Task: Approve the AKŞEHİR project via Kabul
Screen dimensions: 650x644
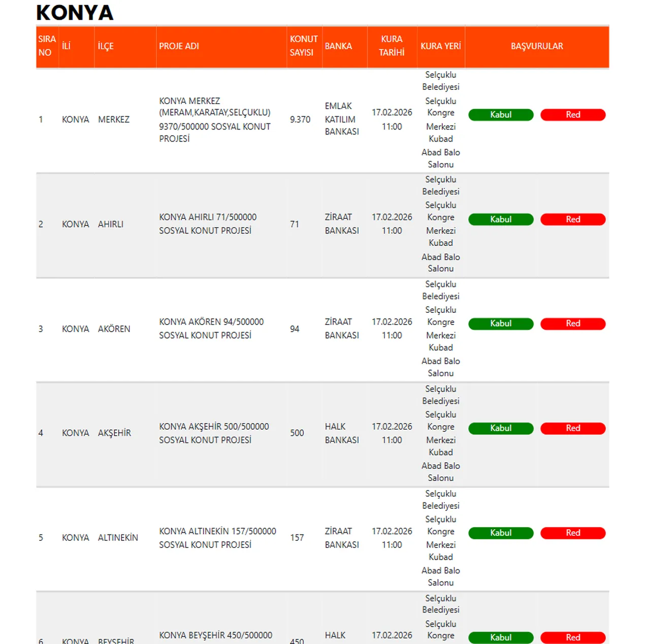Action: pyautogui.click(x=500, y=428)
